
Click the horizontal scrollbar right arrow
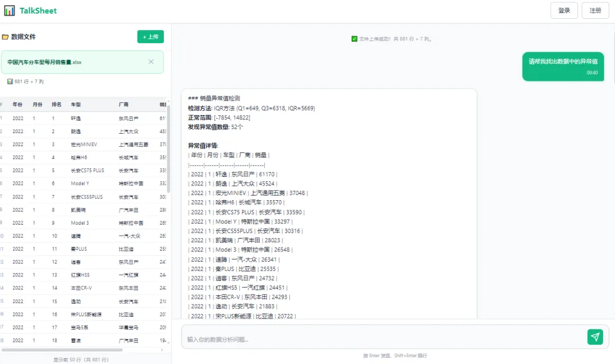point(162,350)
